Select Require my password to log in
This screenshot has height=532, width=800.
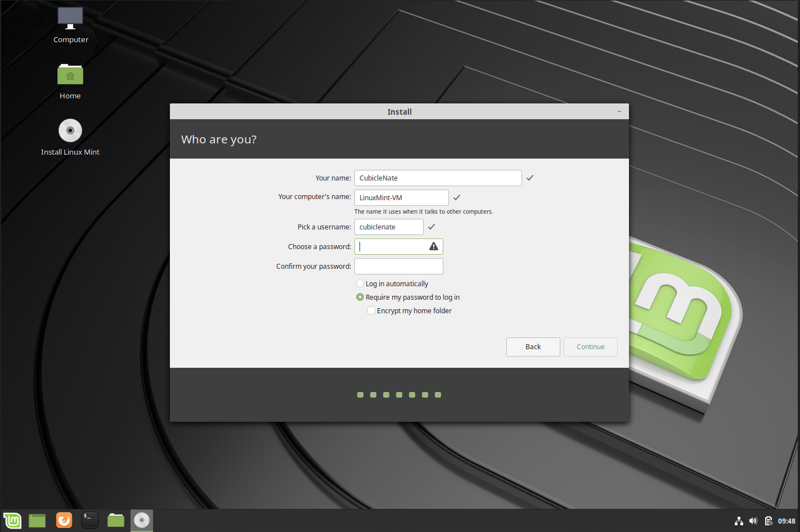tap(360, 297)
